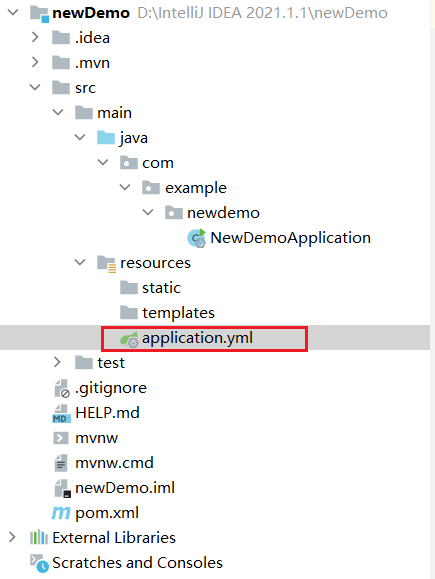
Task: Click the blue java source folder icon
Action: tap(106, 138)
